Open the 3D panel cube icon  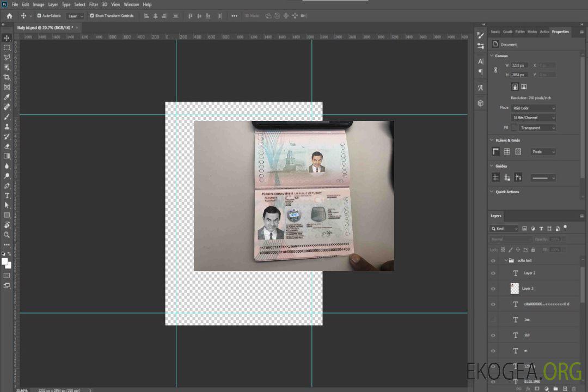(481, 103)
